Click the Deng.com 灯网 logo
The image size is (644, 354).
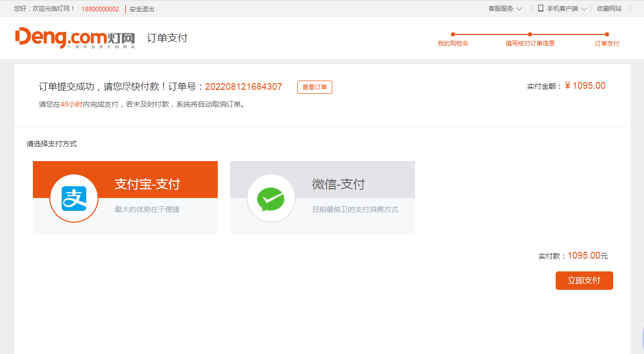click(x=75, y=38)
